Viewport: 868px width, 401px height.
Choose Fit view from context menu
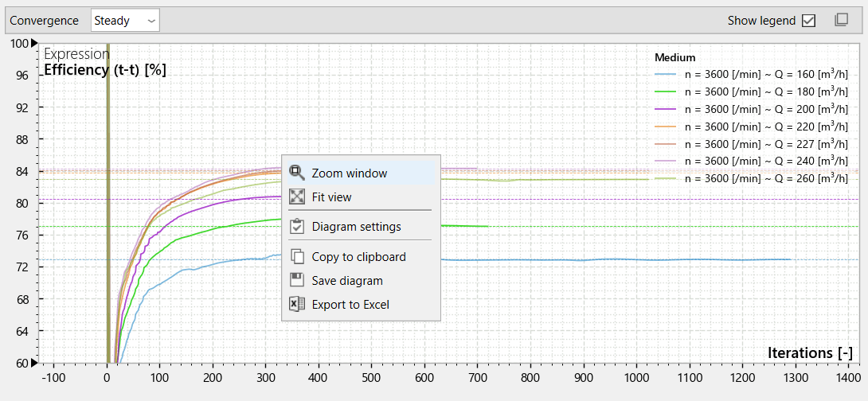tap(361, 197)
